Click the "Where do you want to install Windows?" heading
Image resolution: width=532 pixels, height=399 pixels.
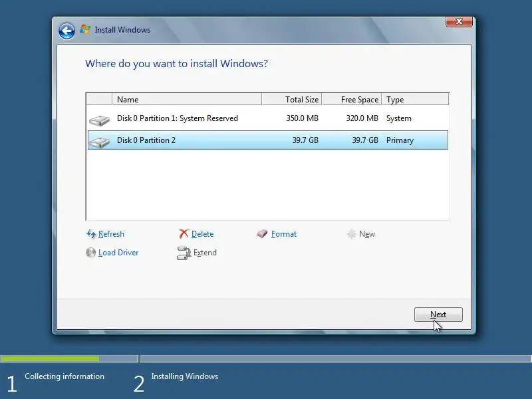[x=176, y=63]
